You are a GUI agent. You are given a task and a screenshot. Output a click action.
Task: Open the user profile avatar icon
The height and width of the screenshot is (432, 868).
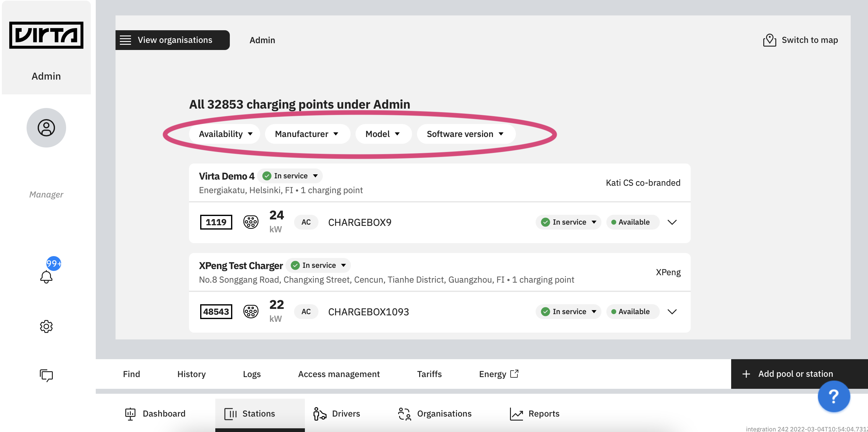coord(46,128)
